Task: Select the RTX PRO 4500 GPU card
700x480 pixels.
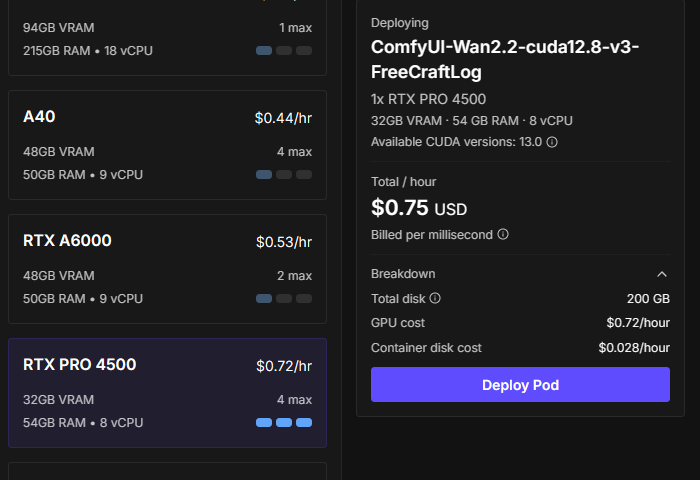Action: coord(167,393)
